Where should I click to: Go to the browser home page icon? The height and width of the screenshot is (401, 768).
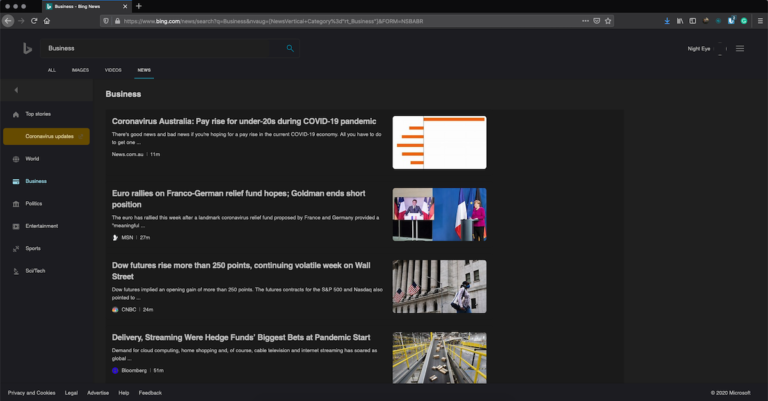point(47,21)
